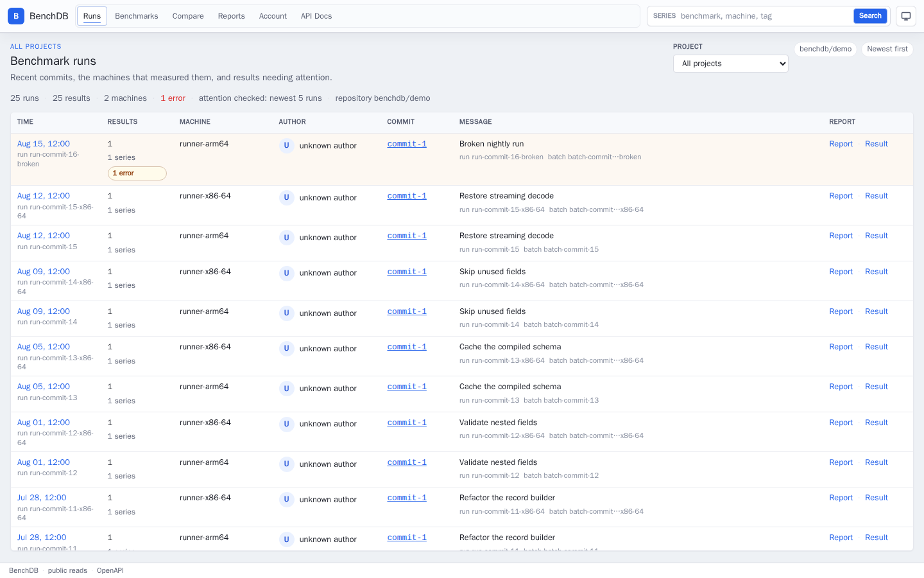Open Report for run-commit-13 arm64 row
This screenshot has width=924, height=578.
[841, 387]
